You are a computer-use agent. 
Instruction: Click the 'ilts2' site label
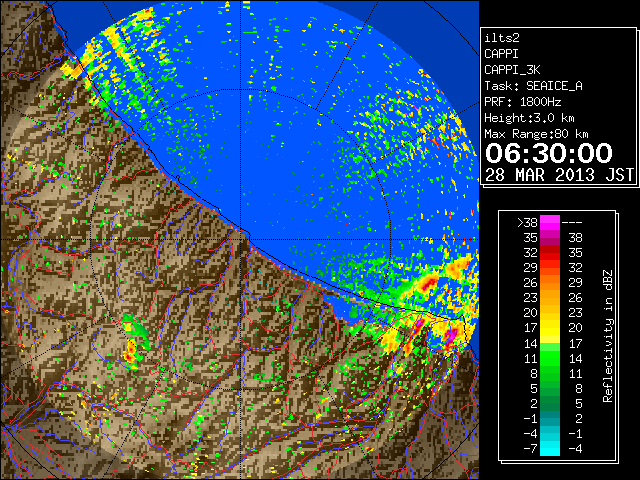click(x=502, y=38)
